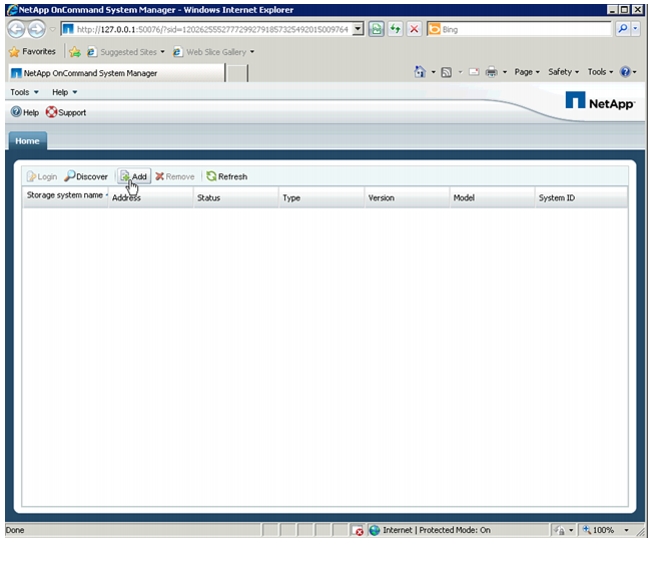This screenshot has height=565, width=650.
Task: Expand Home page dropdown arrow
Action: pyautogui.click(x=433, y=72)
